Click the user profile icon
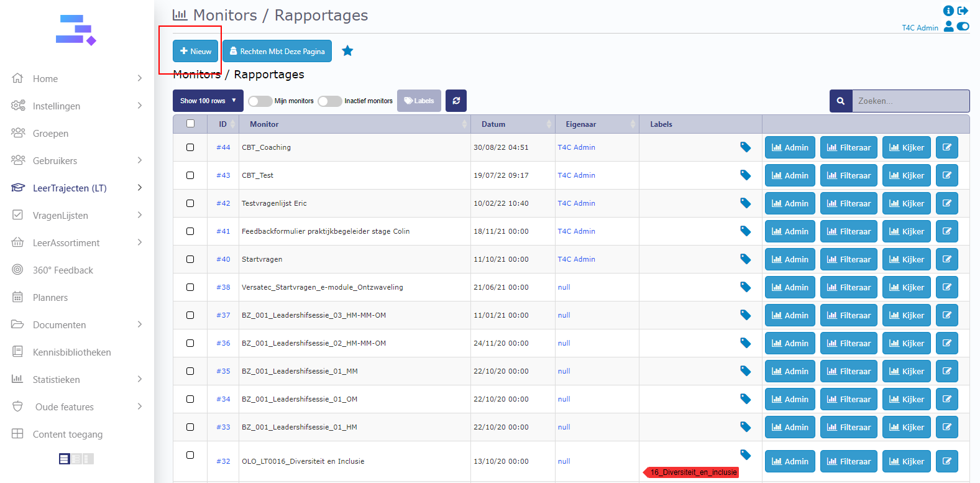The height and width of the screenshot is (483, 980). point(948,27)
